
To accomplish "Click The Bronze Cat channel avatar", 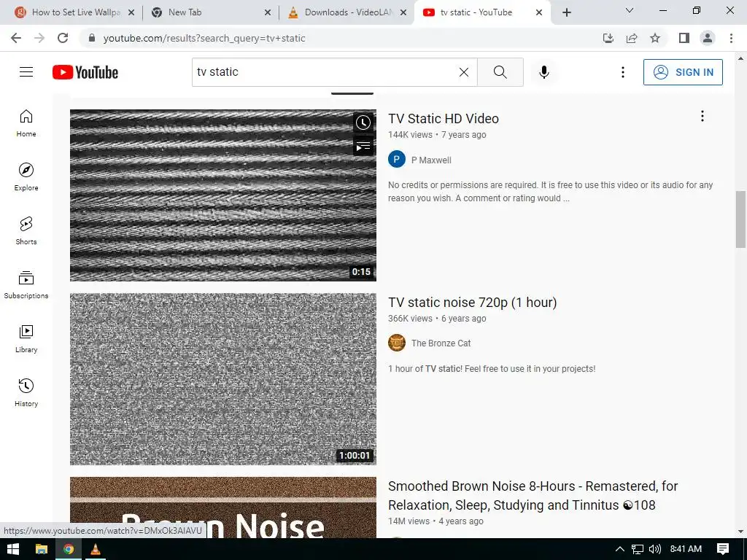I will [396, 343].
